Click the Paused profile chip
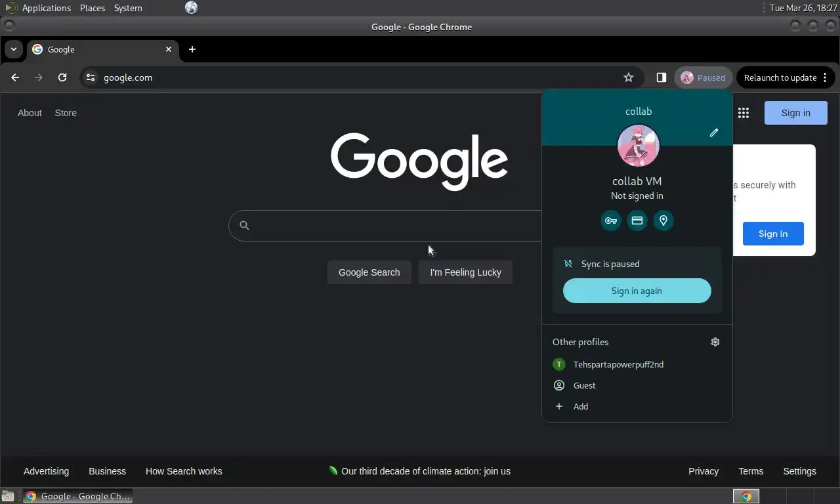Image resolution: width=840 pixels, height=504 pixels. tap(703, 77)
